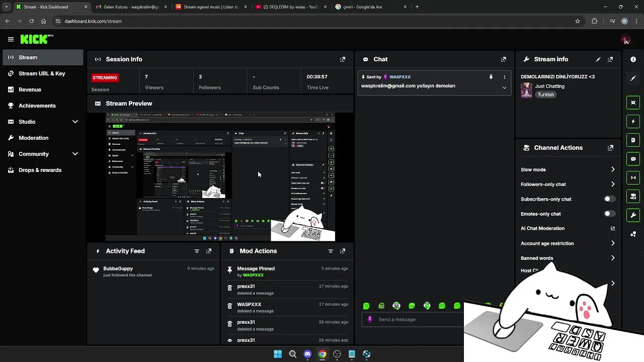Image resolution: width=644 pixels, height=362 pixels.
Task: Pop out the Chat panel
Action: coord(503,59)
